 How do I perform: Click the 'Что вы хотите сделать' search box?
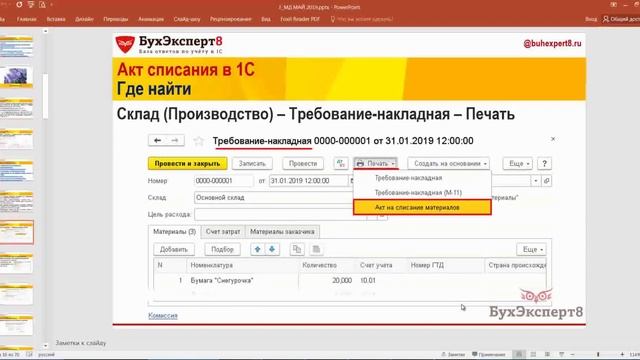click(362, 19)
